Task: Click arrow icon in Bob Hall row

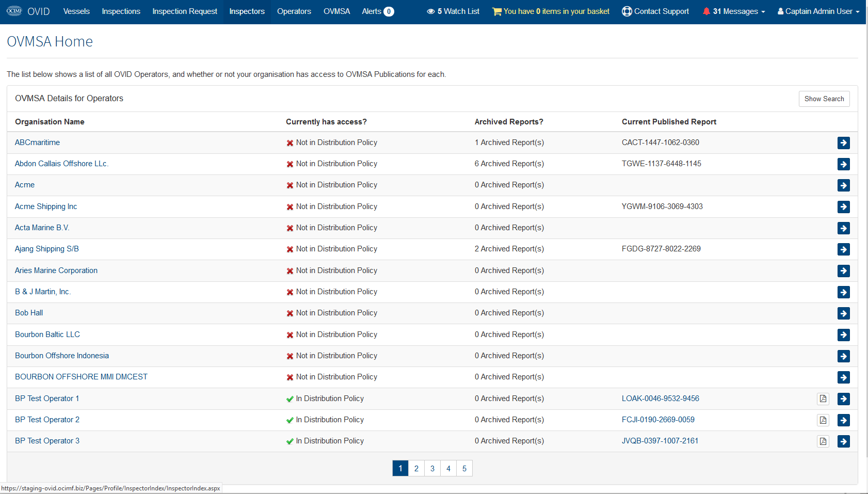Action: click(x=843, y=313)
